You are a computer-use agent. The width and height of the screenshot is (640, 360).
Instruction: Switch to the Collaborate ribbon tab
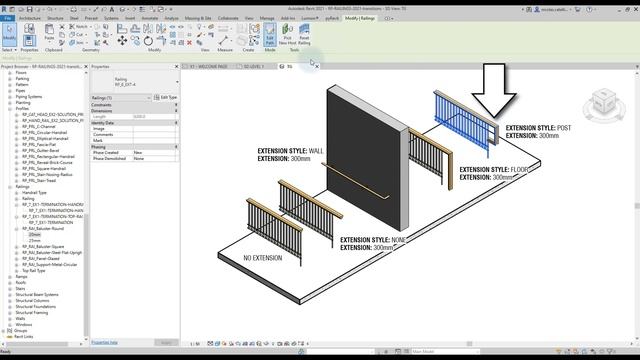pyautogui.click(x=228, y=18)
